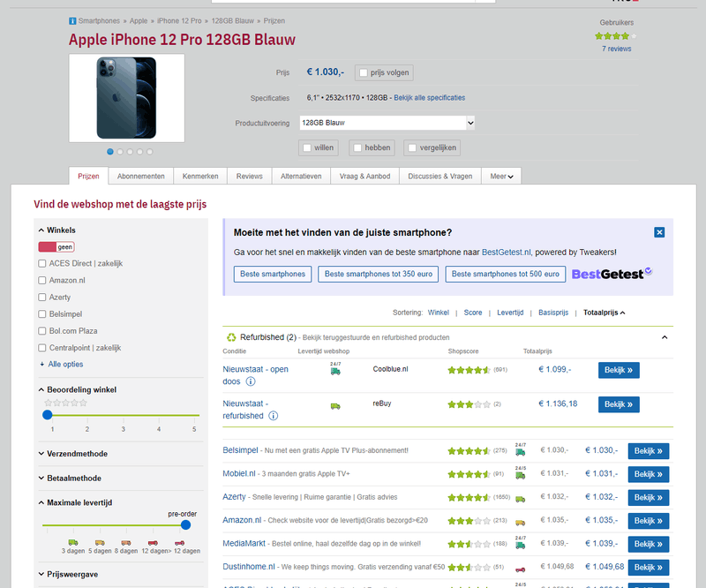The image size is (706, 588).
Task: Click the BestGetest logo
Action: point(612,274)
